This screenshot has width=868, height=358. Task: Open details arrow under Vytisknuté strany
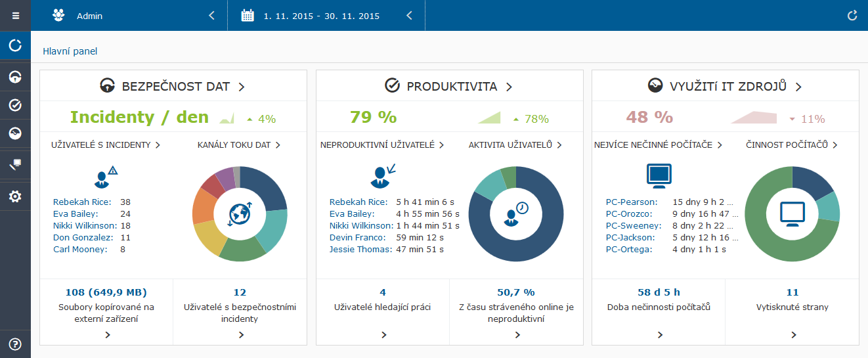click(793, 335)
